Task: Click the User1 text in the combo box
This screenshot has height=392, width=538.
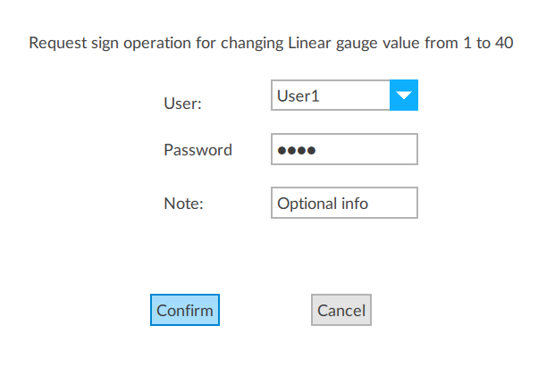Action: tap(298, 96)
